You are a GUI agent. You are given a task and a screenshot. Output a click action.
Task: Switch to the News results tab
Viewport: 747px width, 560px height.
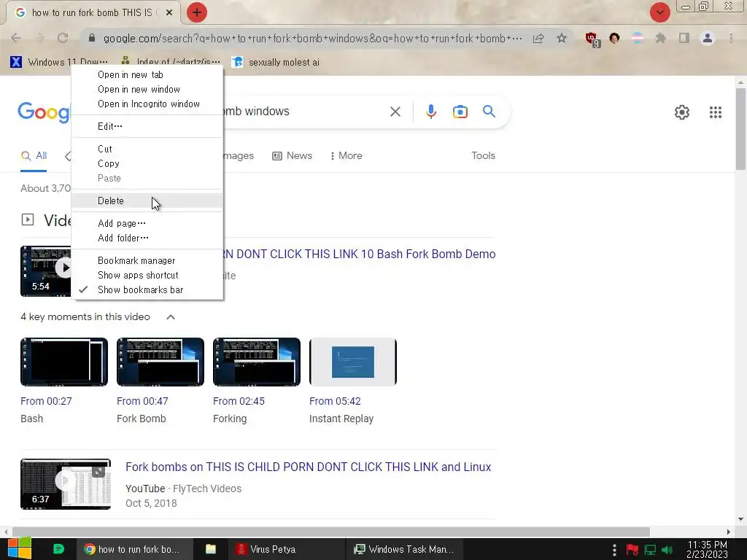[292, 156]
